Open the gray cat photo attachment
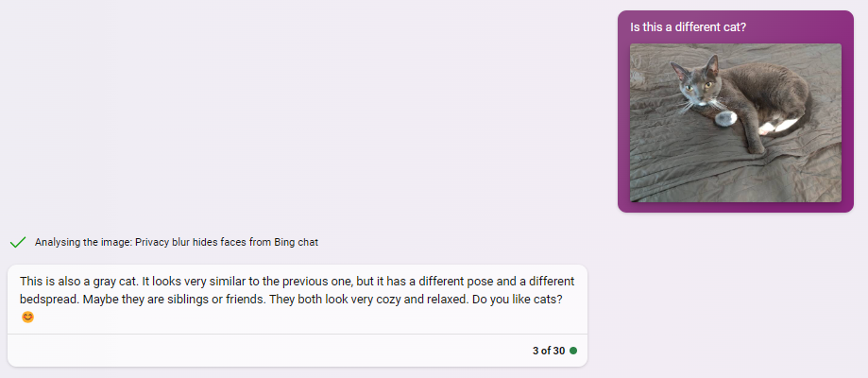This screenshot has height=378, width=868. [x=736, y=123]
